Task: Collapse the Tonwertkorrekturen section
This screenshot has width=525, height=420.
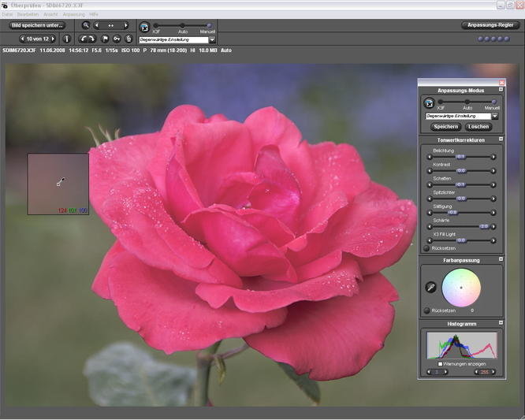Action: 499,139
